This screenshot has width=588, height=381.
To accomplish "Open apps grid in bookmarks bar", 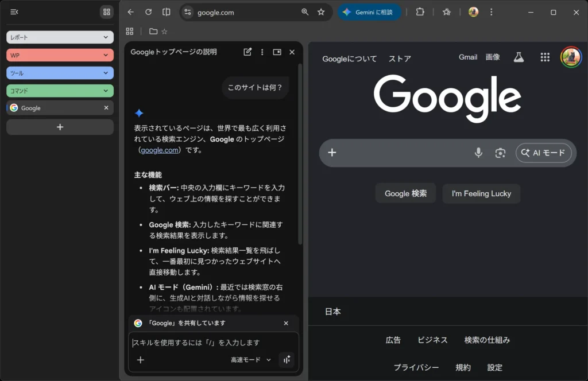I will pyautogui.click(x=129, y=32).
